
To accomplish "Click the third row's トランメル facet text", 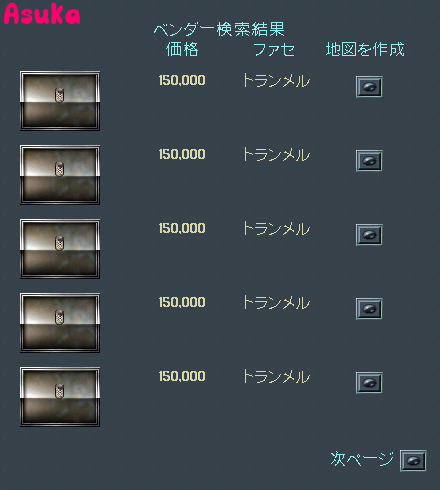I will (x=276, y=229).
